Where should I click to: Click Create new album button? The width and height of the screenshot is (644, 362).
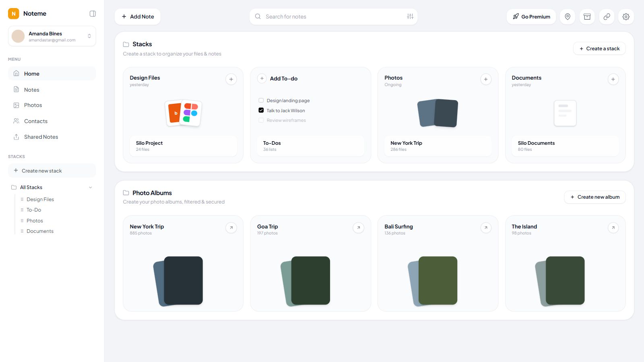595,197
